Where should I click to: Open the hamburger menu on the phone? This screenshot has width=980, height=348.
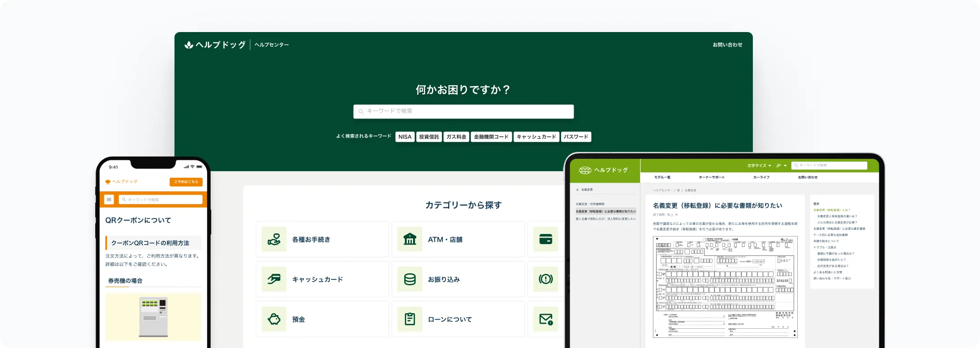(109, 200)
